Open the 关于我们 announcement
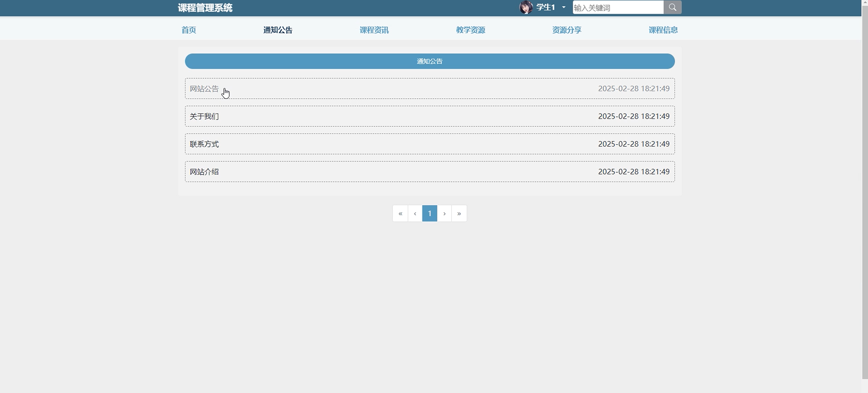The height and width of the screenshot is (393, 868). (x=204, y=117)
